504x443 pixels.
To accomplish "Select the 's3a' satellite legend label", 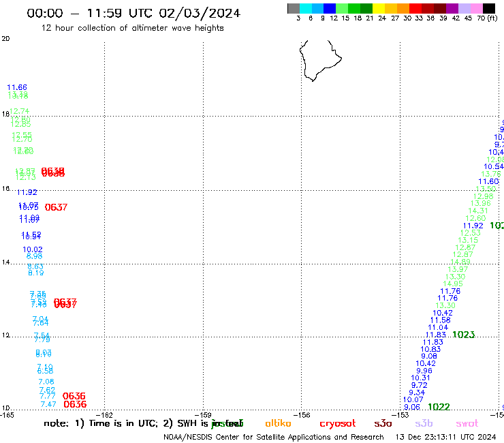I will pos(383,423).
